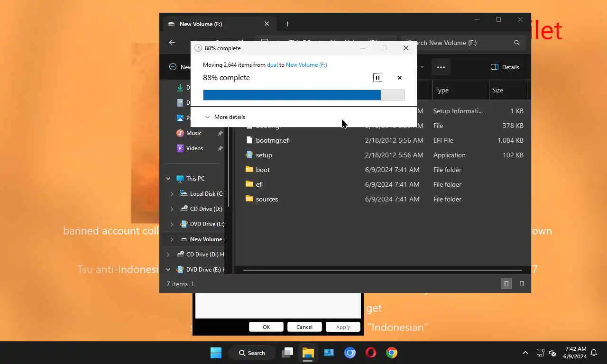Viewport: 607px width, 364px height.
Task: Click the search magnifier icon in Explorer
Action: click(x=516, y=43)
